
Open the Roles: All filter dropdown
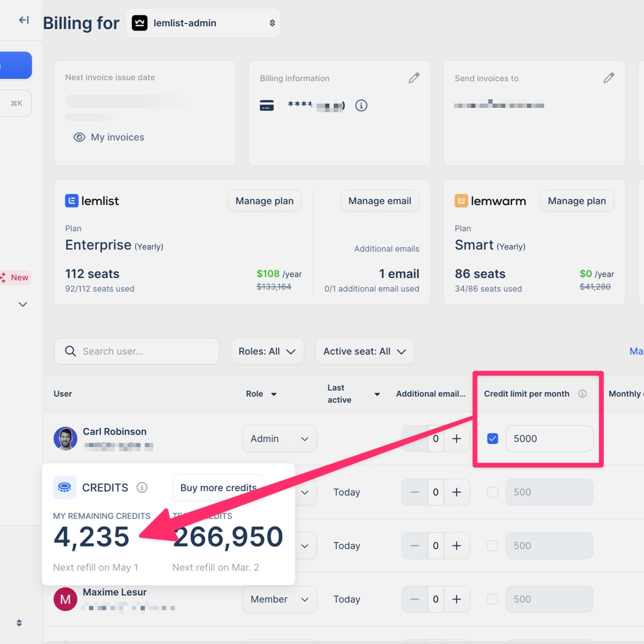pos(267,351)
